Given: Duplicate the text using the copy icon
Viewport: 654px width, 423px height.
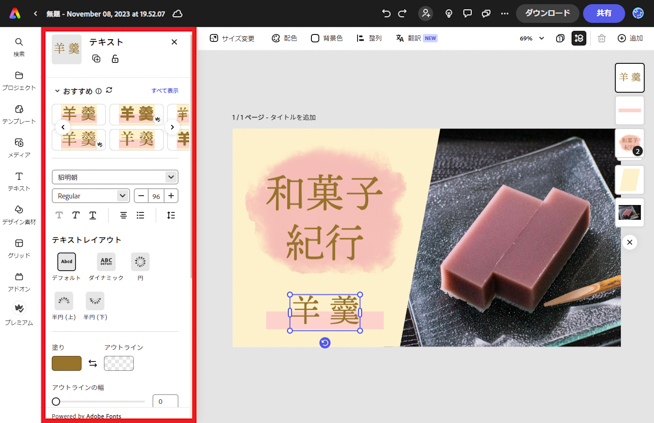Looking at the screenshot, I should [x=97, y=59].
